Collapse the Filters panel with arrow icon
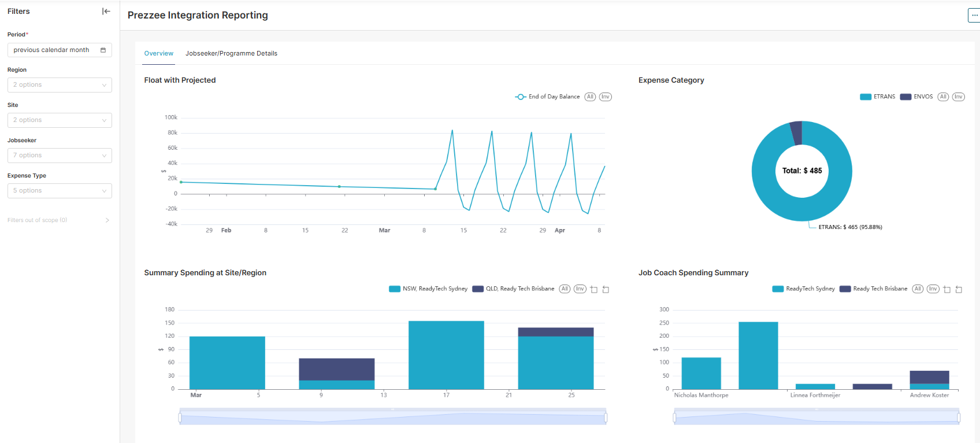This screenshot has width=980, height=443. click(x=106, y=12)
